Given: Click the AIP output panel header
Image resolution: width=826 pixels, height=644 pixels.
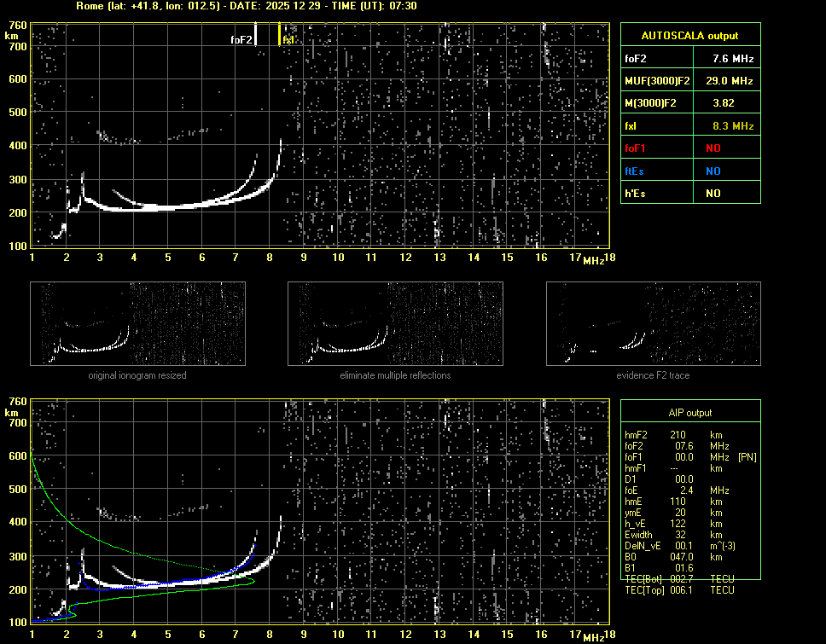Looking at the screenshot, I should [x=689, y=412].
